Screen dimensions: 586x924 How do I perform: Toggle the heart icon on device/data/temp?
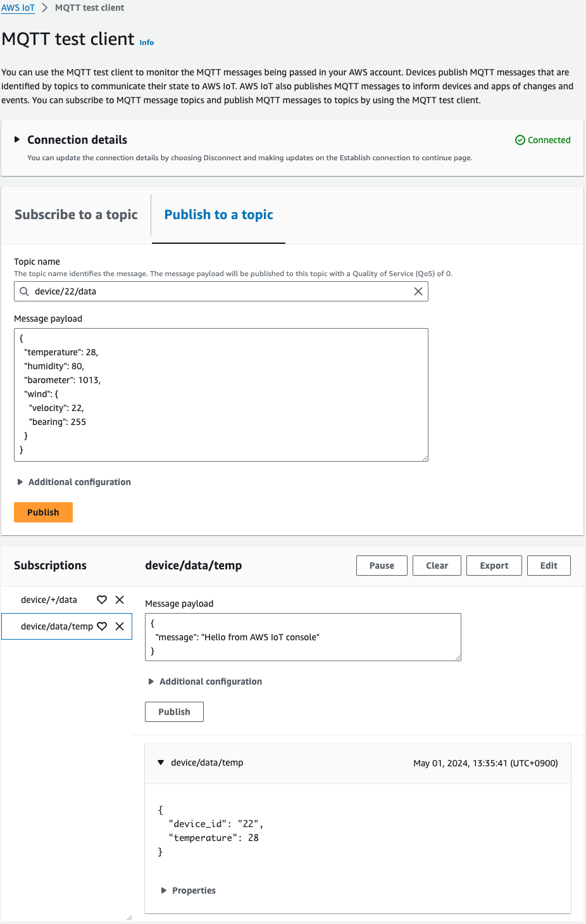tap(102, 626)
